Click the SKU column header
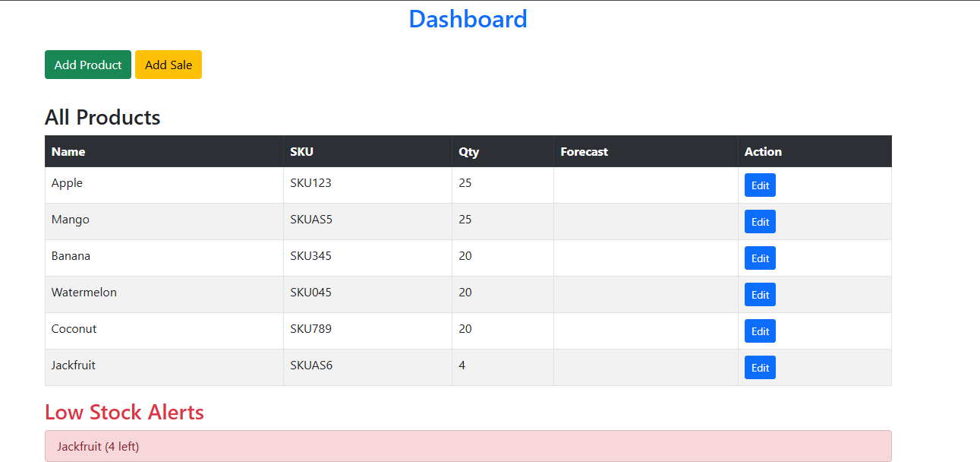Image resolution: width=980 pixels, height=462 pixels. click(368, 151)
